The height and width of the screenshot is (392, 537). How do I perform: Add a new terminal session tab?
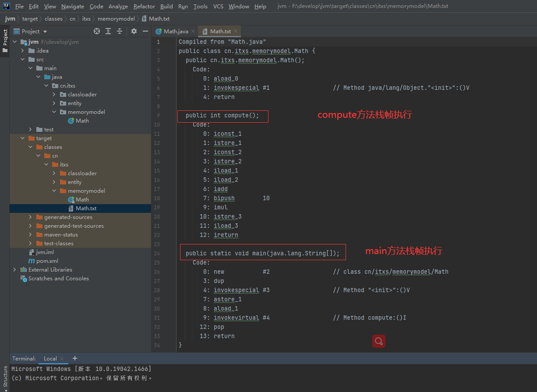74,358
